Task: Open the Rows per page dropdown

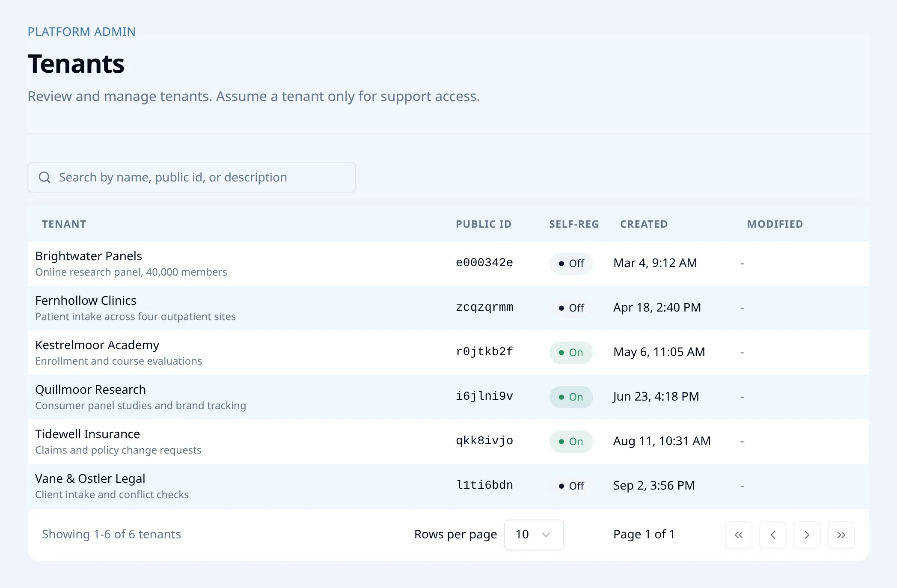Action: (x=534, y=535)
